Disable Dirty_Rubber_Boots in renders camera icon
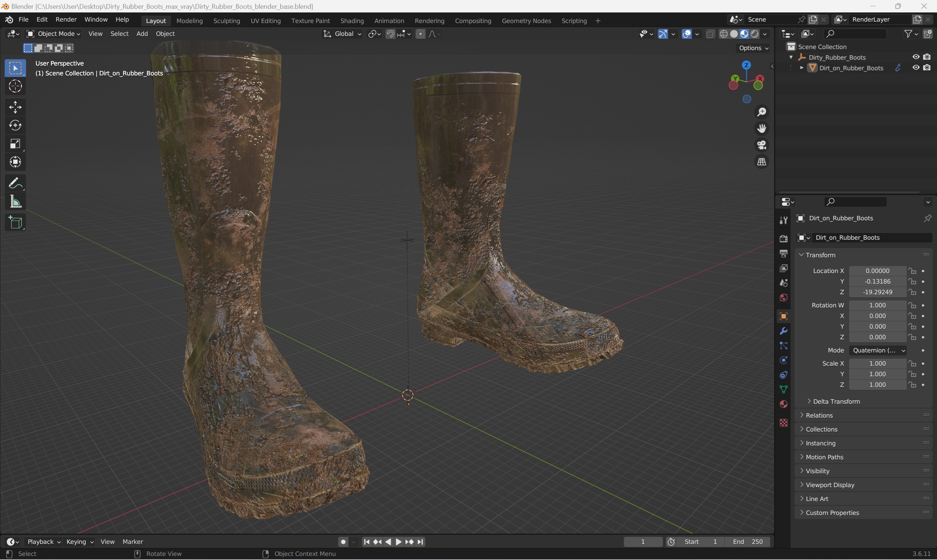937x560 pixels. click(x=927, y=57)
